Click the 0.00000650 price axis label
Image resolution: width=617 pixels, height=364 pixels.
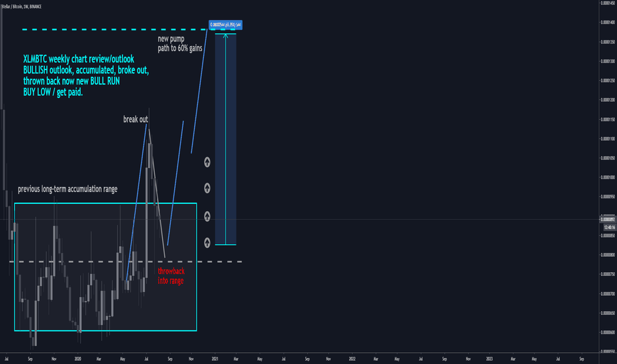[x=608, y=313]
